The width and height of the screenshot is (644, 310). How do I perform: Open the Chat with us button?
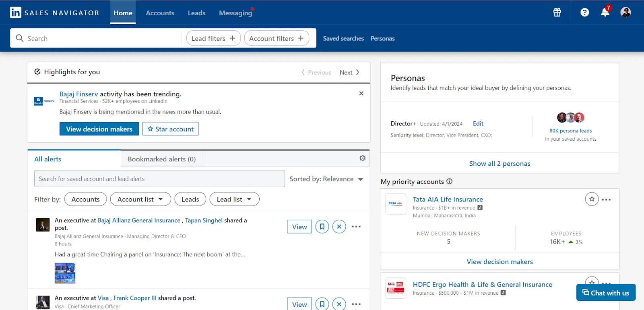tap(606, 292)
